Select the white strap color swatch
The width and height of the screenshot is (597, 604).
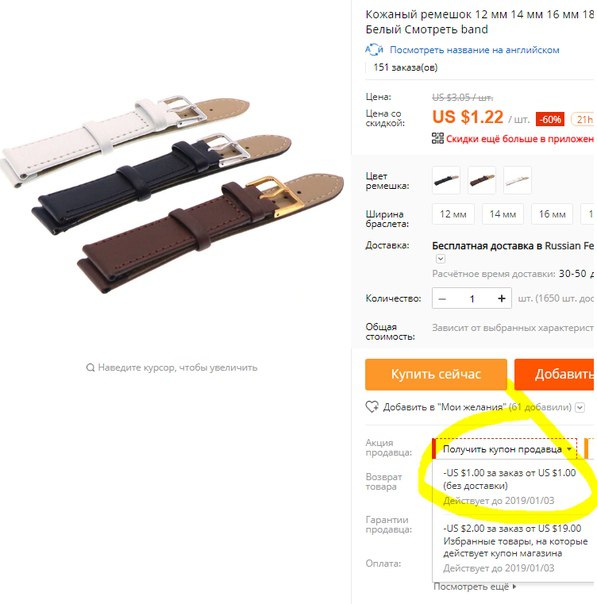tap(517, 180)
